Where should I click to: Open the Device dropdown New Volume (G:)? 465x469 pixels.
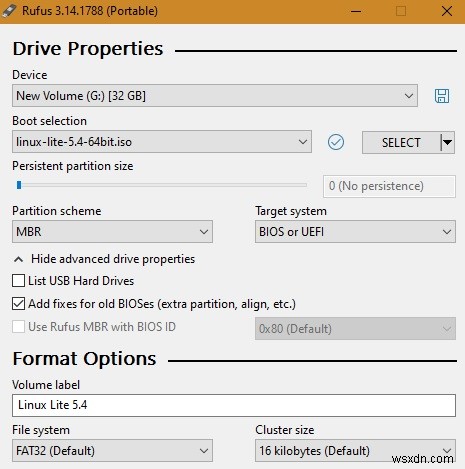click(x=215, y=96)
